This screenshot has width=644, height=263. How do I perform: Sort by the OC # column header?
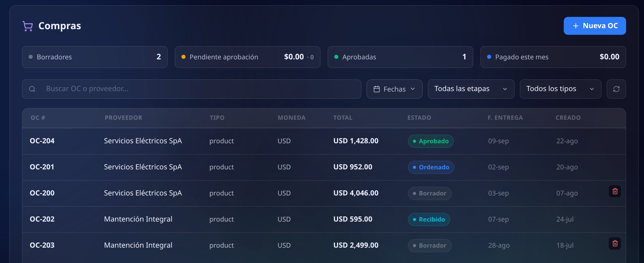tap(38, 118)
